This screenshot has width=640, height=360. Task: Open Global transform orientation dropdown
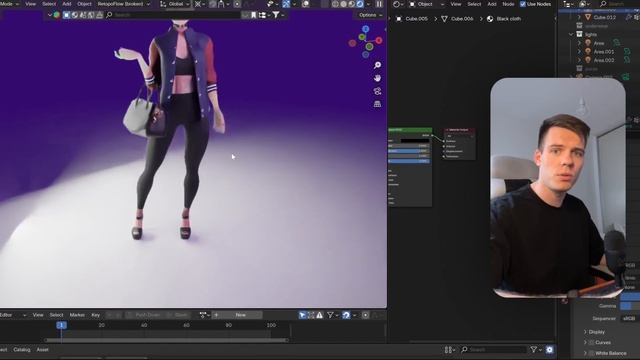point(176,4)
